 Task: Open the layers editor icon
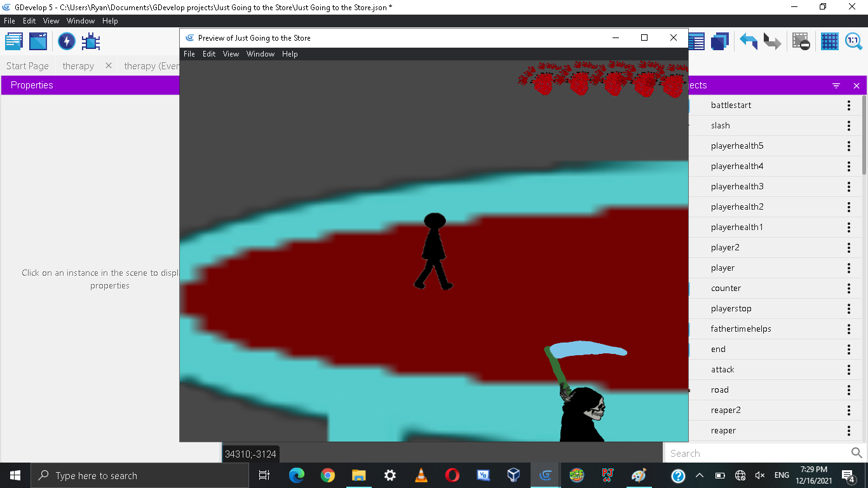(720, 41)
